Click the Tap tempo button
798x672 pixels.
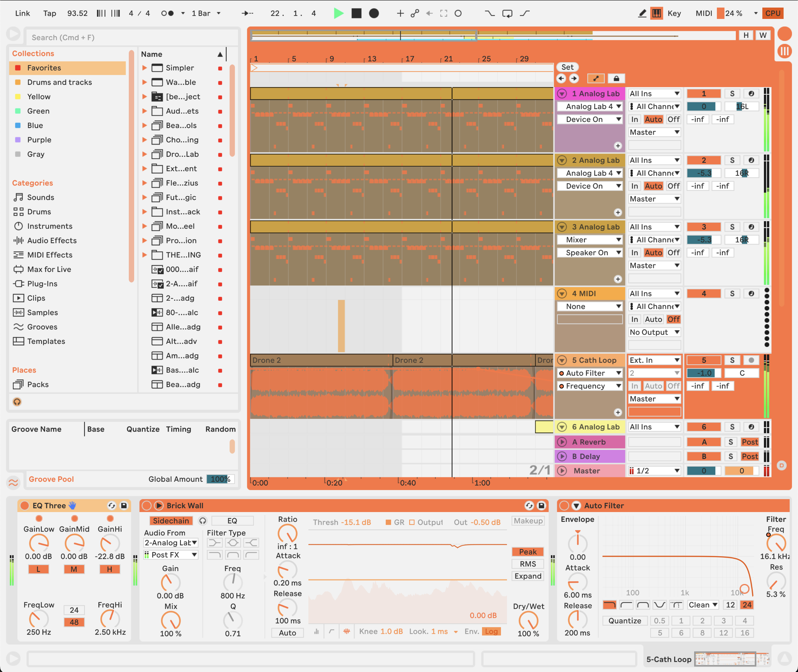coord(50,13)
